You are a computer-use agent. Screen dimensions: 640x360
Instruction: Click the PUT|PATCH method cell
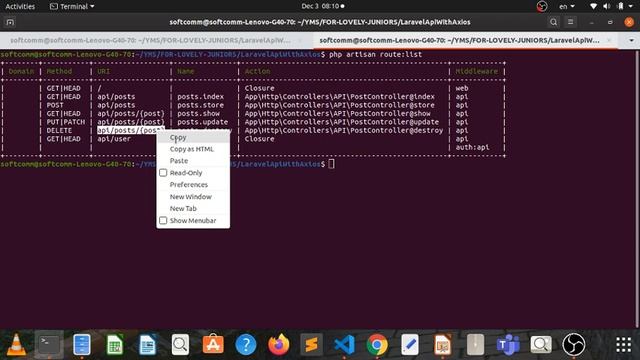[66, 122]
